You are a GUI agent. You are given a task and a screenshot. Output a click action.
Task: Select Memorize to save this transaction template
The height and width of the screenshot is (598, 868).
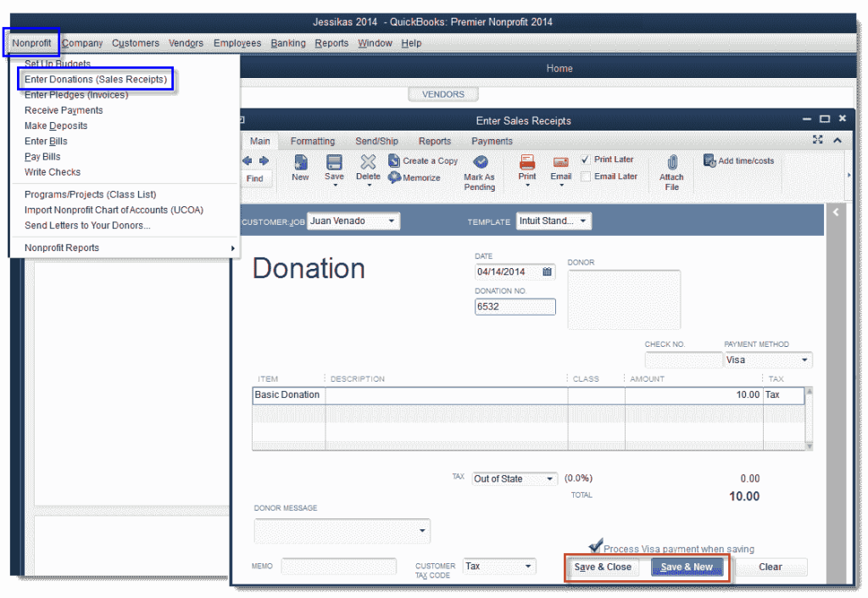[424, 178]
